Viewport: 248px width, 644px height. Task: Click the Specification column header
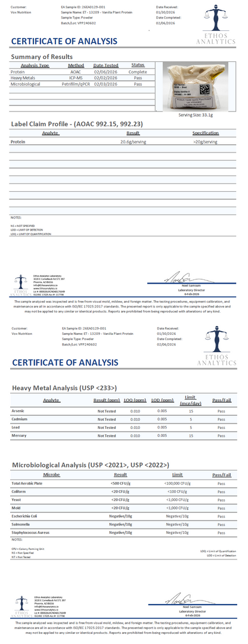206,133
